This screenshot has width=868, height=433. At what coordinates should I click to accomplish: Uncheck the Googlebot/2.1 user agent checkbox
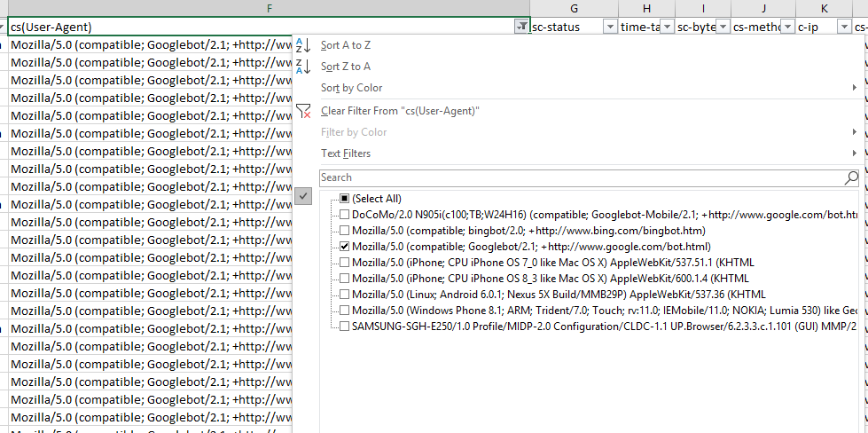[345, 247]
